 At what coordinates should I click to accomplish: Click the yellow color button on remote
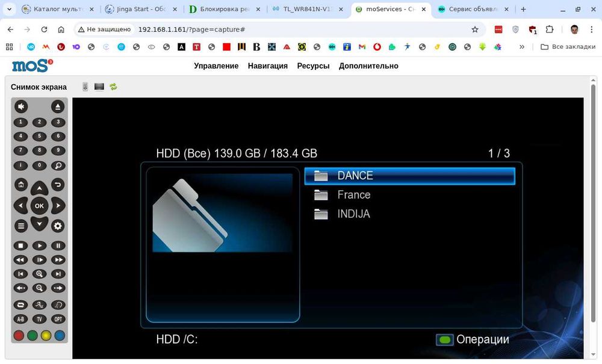tap(46, 336)
